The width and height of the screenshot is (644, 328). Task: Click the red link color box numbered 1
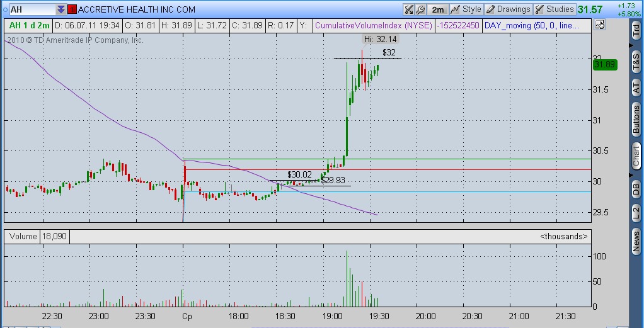tap(72, 9)
